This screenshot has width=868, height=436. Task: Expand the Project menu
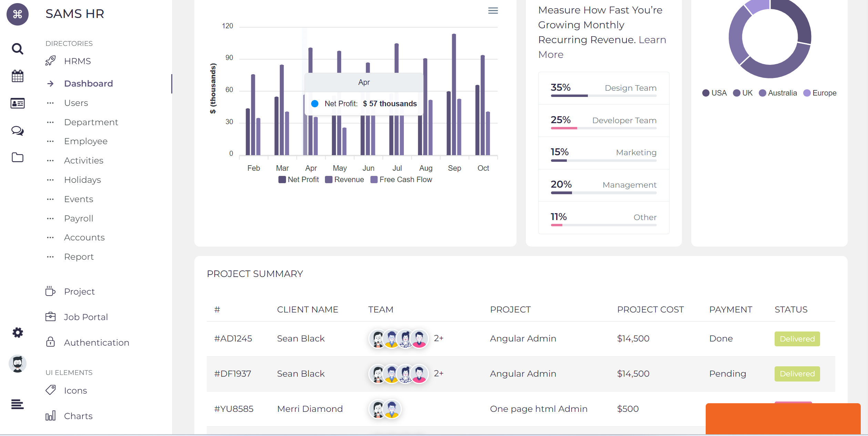[x=79, y=291]
